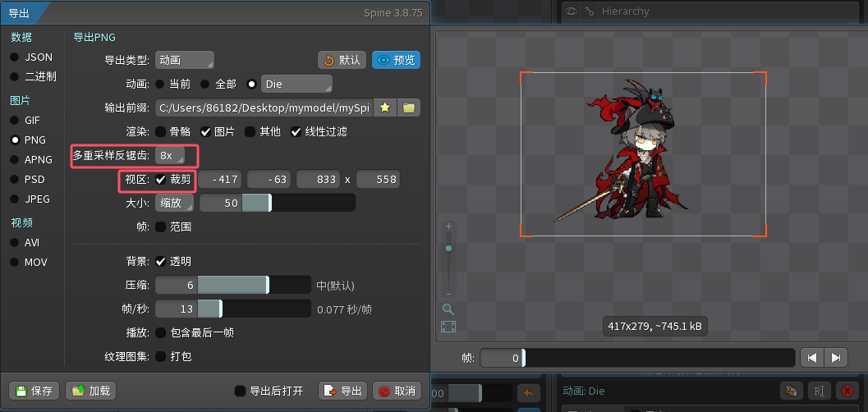Click 导出 export button

click(x=343, y=391)
